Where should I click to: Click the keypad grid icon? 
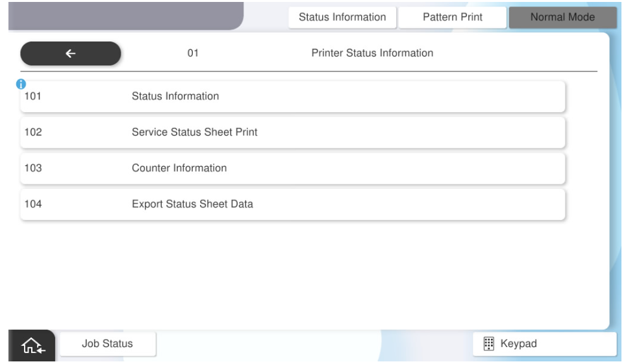[x=488, y=343]
